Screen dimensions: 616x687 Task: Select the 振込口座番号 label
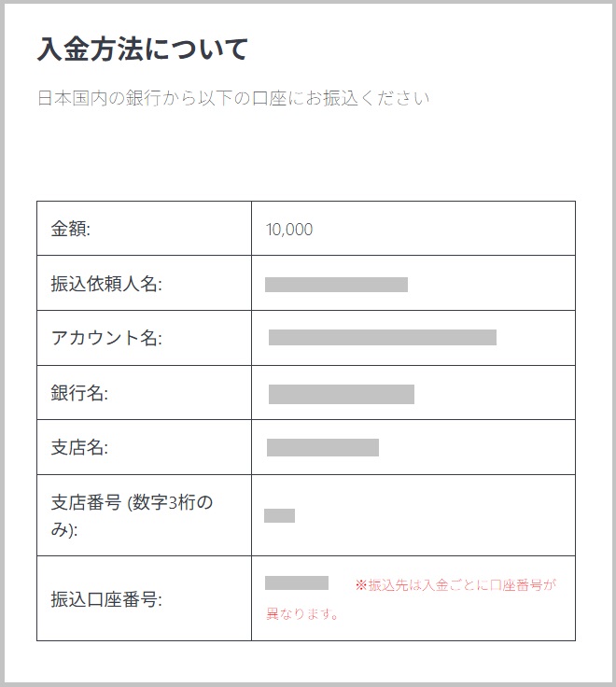coord(106,599)
